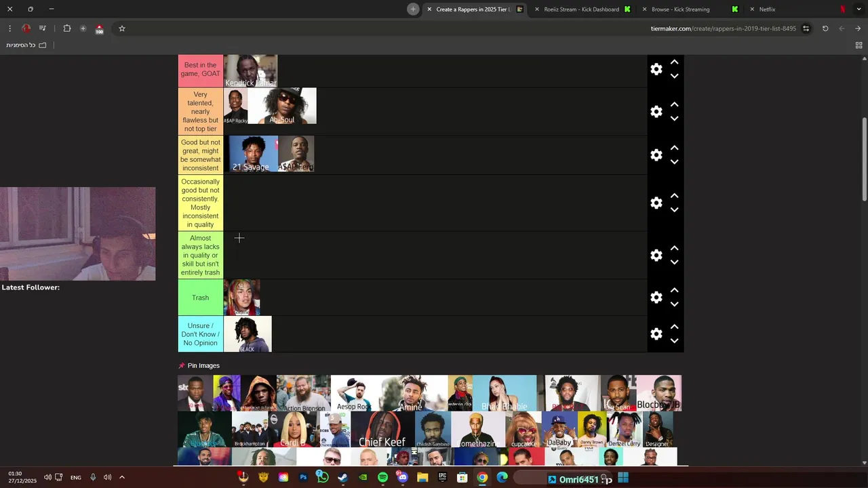Open Steam from the taskbar

(x=342, y=478)
